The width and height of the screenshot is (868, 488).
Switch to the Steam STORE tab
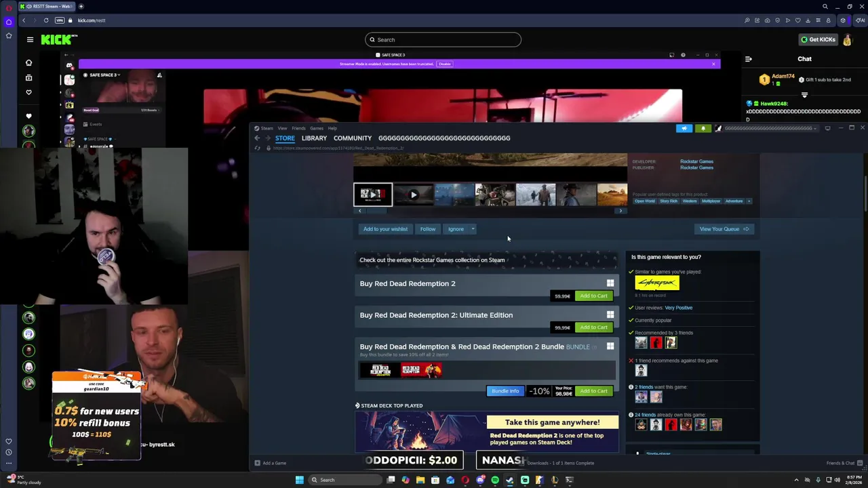(285, 138)
